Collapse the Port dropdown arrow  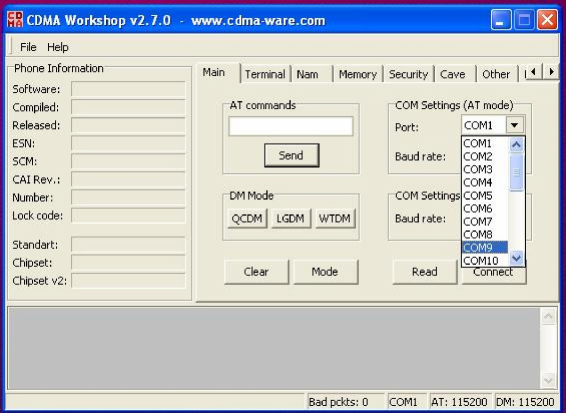pyautogui.click(x=515, y=125)
